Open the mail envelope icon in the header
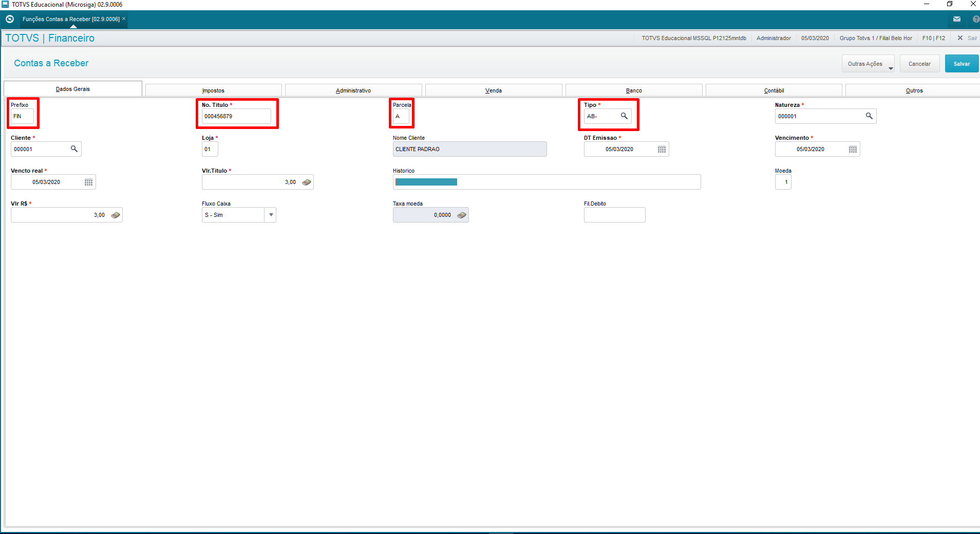This screenshot has width=980, height=534. pyautogui.click(x=957, y=19)
